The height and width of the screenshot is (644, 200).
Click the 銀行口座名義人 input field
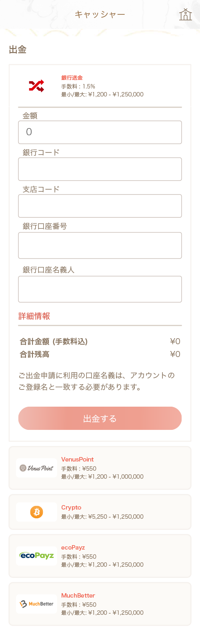tap(100, 289)
